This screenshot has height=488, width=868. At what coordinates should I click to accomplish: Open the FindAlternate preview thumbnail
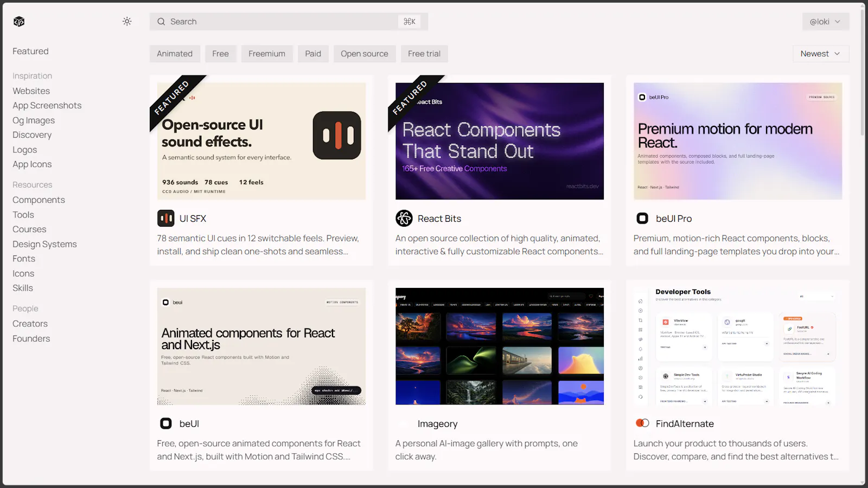(x=738, y=346)
